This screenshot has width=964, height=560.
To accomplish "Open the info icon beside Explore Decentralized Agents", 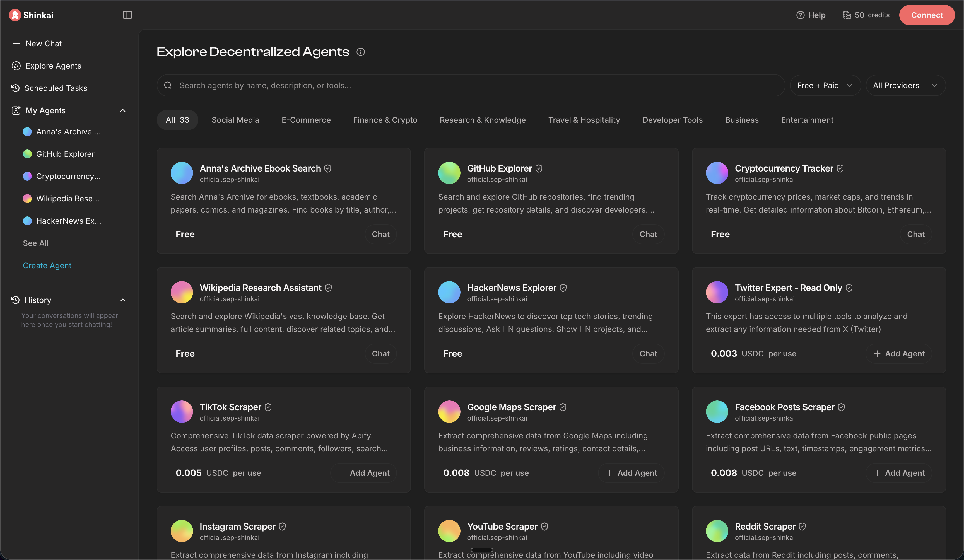I will coord(361,52).
